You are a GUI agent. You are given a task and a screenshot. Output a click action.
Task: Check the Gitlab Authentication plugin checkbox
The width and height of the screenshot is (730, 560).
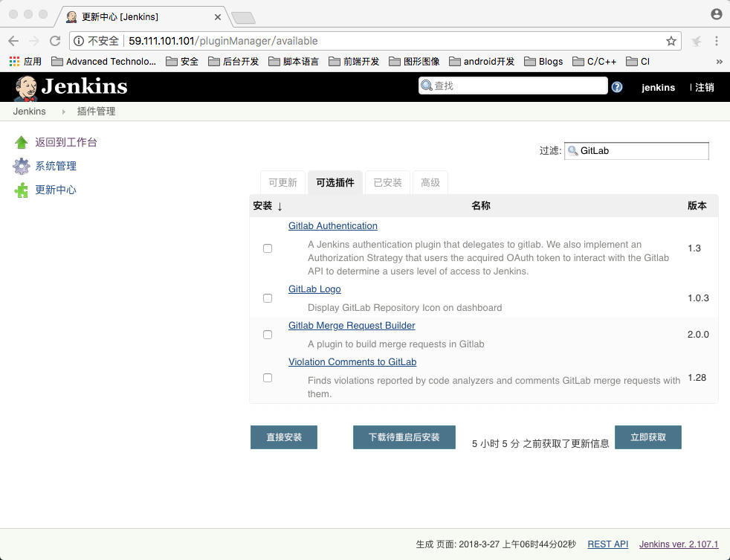coord(267,248)
